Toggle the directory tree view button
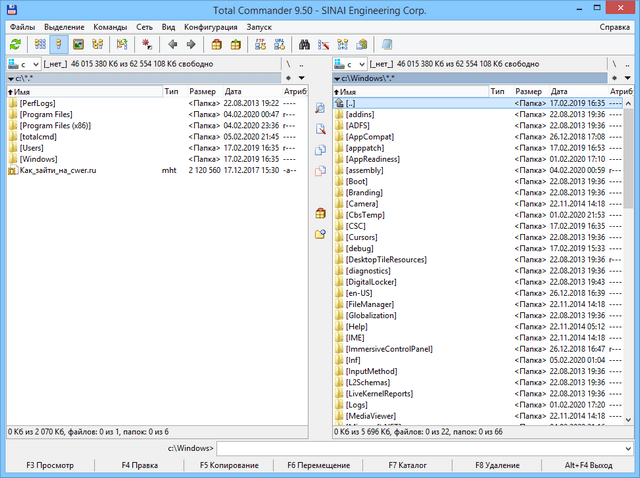Image resolution: width=640 pixels, height=478 pixels. 99,44
